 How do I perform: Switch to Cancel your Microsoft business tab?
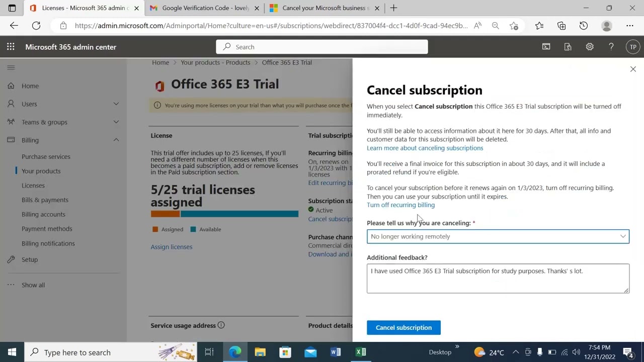click(325, 8)
